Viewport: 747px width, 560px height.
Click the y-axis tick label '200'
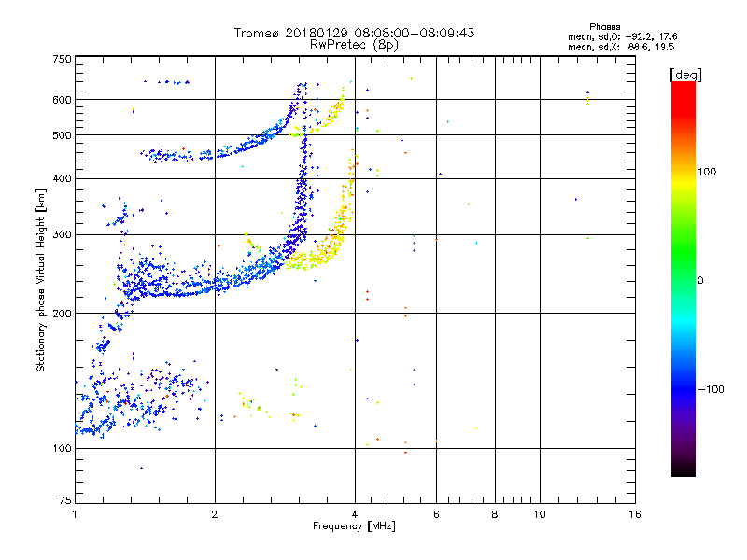(x=62, y=314)
